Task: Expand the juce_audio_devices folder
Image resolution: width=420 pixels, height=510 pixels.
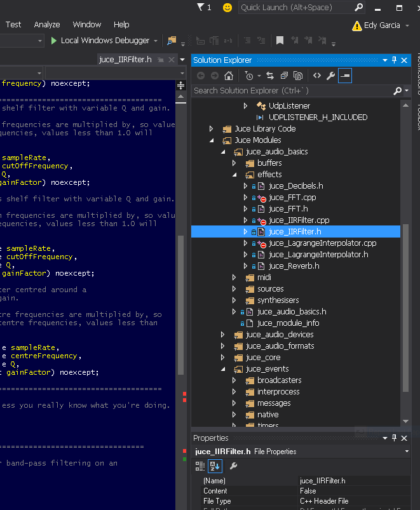Action: tap(222, 335)
